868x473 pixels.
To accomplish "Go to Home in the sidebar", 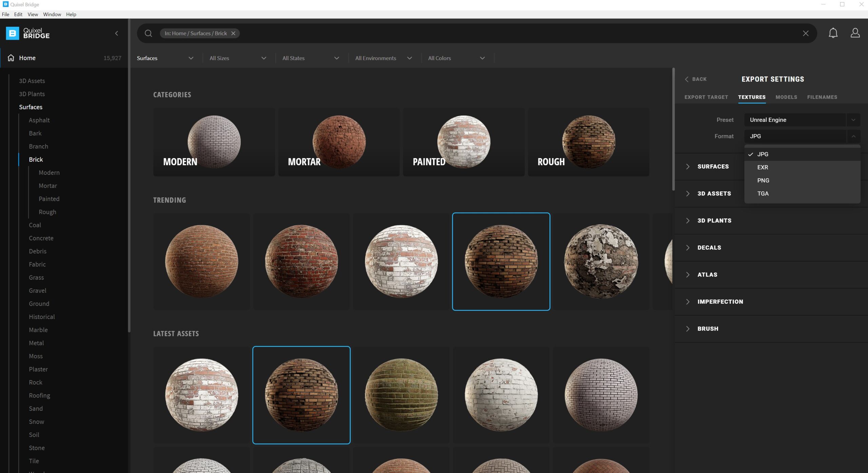I will pyautogui.click(x=64, y=58).
